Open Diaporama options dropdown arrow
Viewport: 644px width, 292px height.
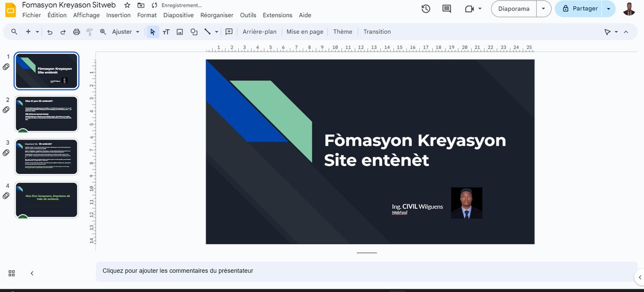pyautogui.click(x=544, y=9)
